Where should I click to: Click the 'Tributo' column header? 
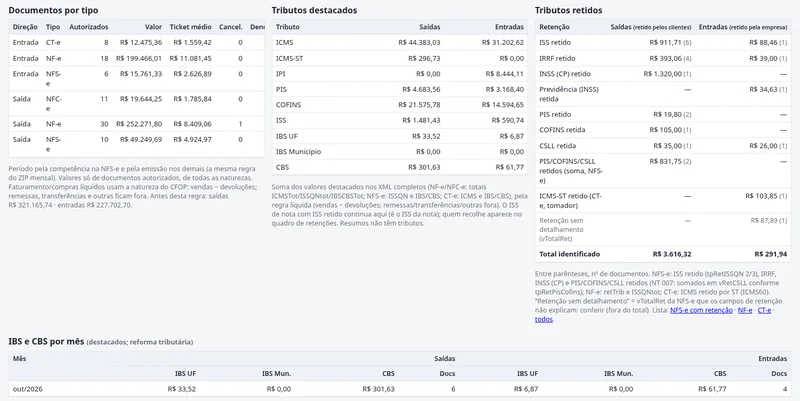(288, 27)
